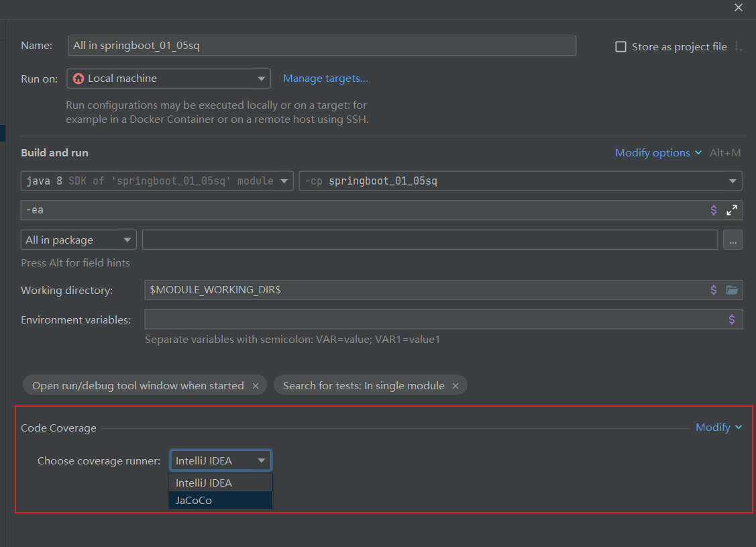This screenshot has width=756, height=547.
Task: Open the "Modify options" menu
Action: tap(653, 153)
